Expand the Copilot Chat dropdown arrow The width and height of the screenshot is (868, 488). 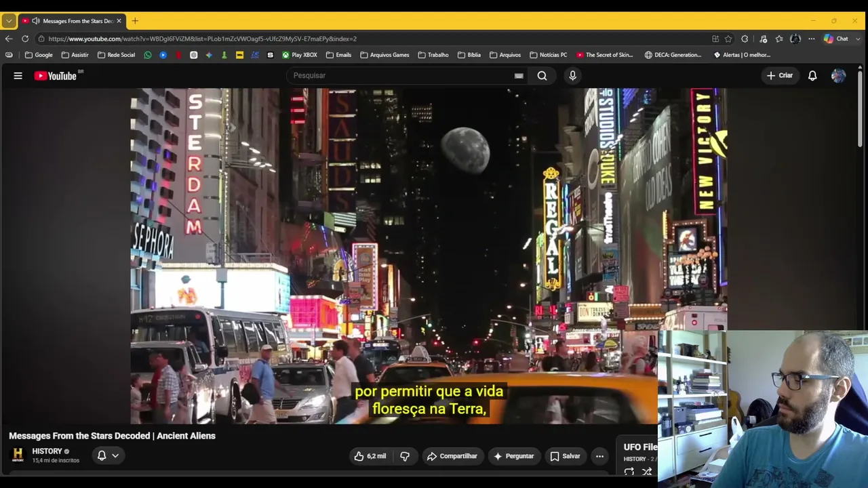pos(857,39)
